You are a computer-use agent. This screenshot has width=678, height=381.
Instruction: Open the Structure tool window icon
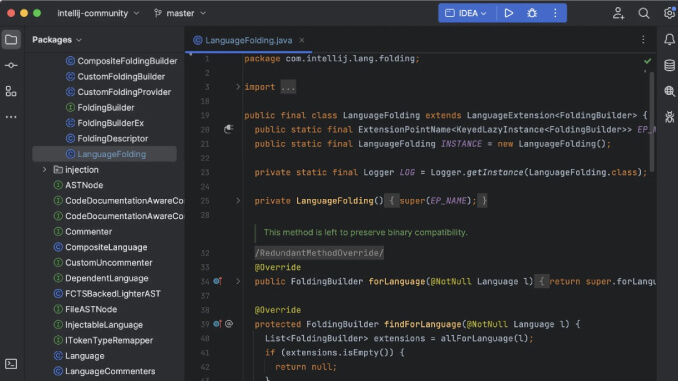click(x=11, y=91)
